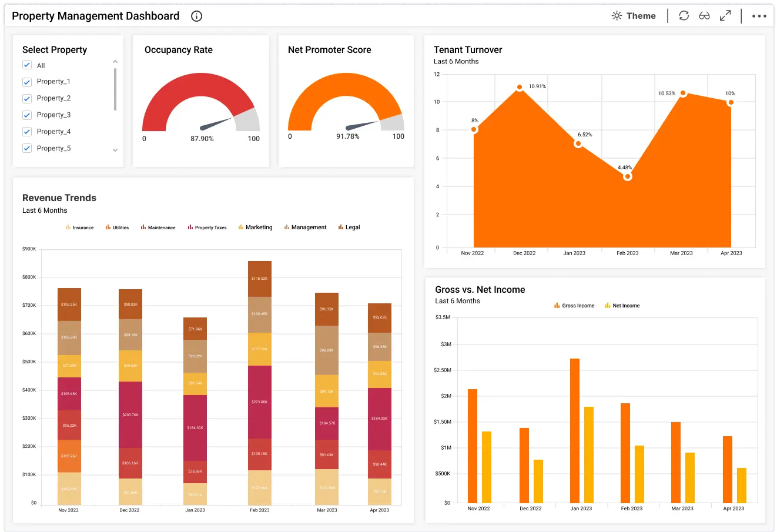The image size is (777, 532).
Task: Click Nov 2022 $103.25K top segment
Action: click(x=69, y=305)
